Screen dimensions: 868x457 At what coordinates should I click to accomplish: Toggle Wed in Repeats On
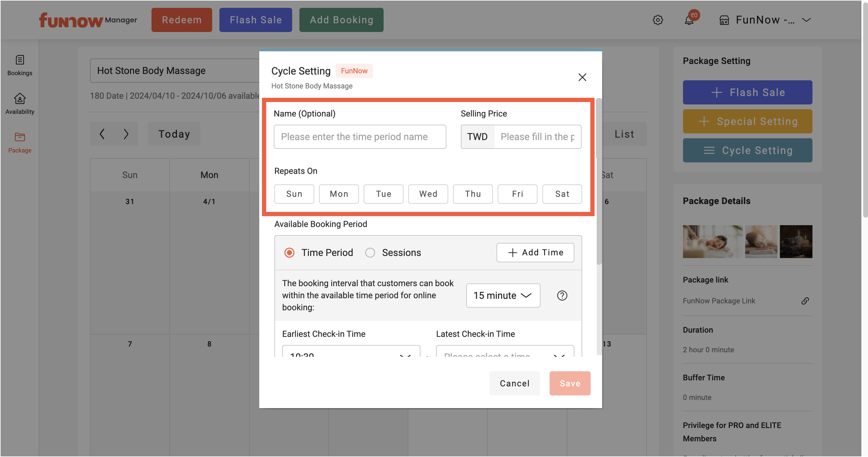(x=428, y=194)
